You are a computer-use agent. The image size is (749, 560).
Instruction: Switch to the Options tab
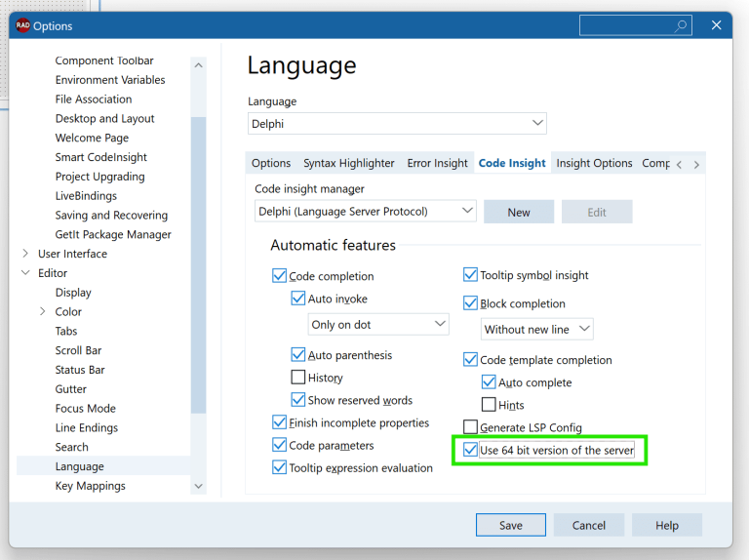pyautogui.click(x=271, y=163)
